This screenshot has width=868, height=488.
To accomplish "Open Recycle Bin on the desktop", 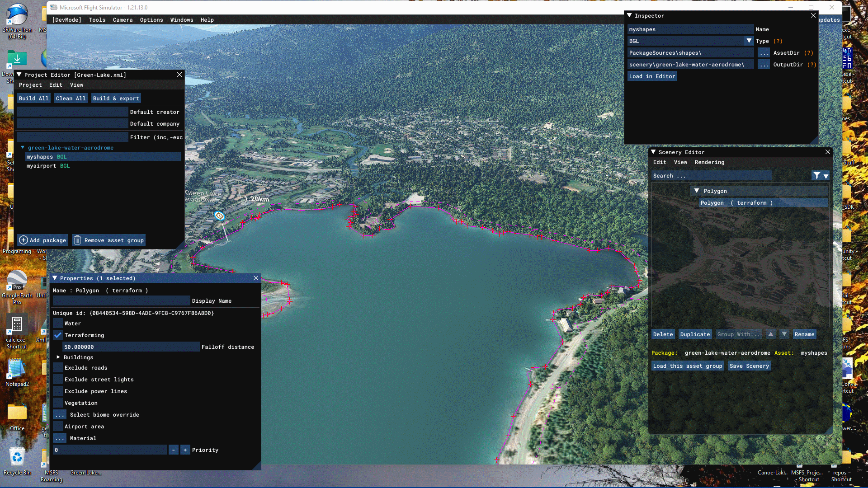I will [17, 461].
